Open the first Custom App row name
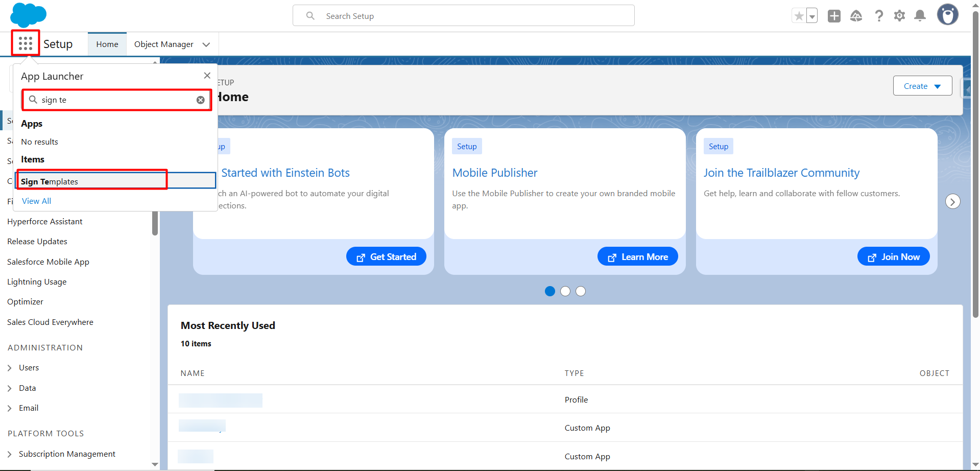This screenshot has height=471, width=980. (x=202, y=426)
